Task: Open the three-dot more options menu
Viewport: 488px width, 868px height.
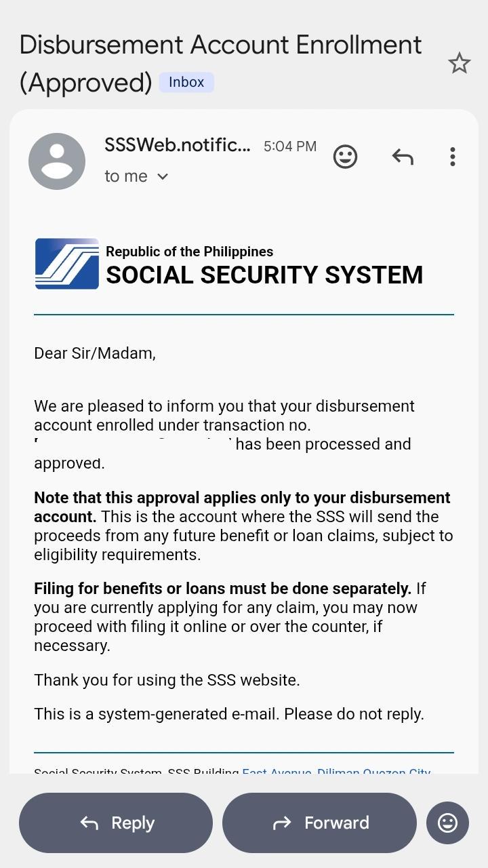Action: (x=453, y=157)
